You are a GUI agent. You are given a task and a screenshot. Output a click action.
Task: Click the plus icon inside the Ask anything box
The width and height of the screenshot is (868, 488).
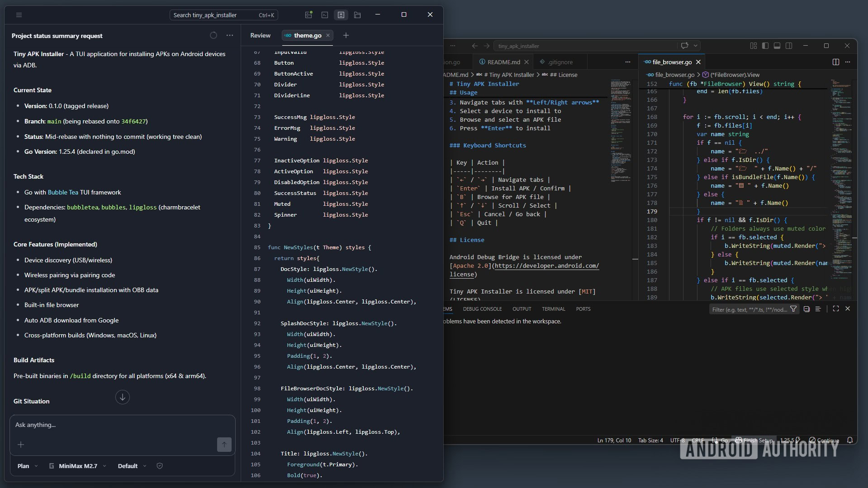[21, 445]
